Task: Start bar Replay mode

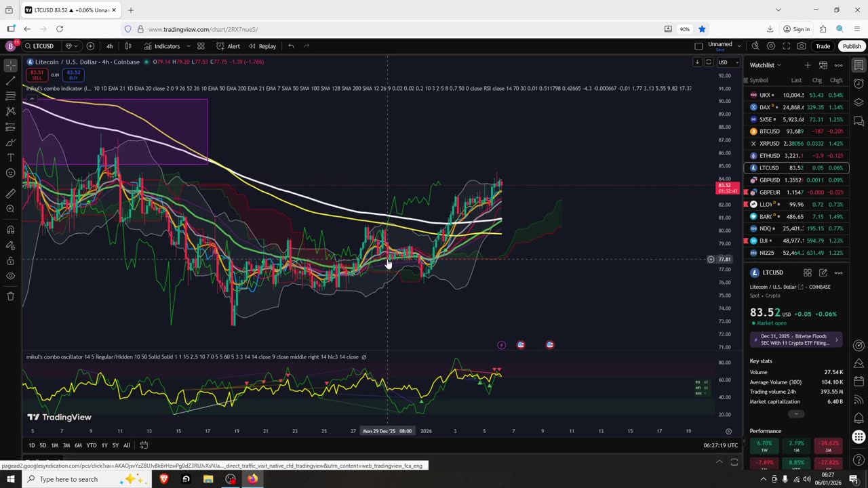Action: (262, 46)
